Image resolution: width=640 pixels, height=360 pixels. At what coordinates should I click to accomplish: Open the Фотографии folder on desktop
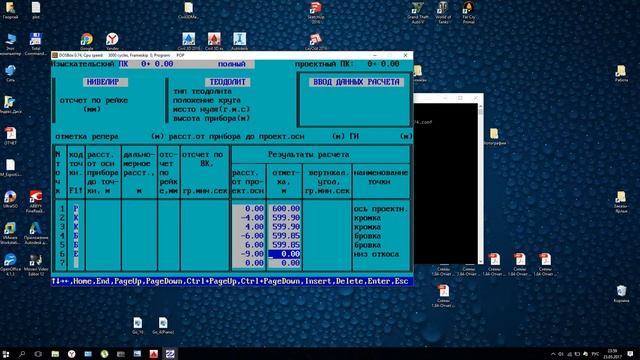494,136
